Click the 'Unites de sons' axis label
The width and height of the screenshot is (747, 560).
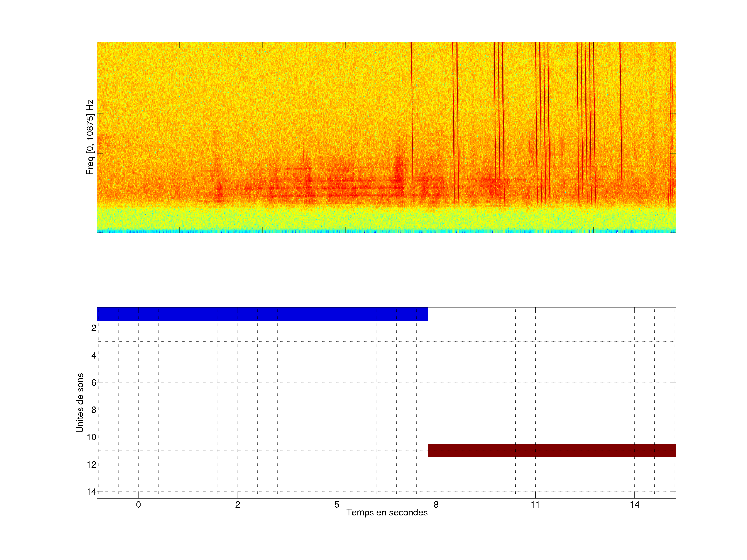coord(80,402)
